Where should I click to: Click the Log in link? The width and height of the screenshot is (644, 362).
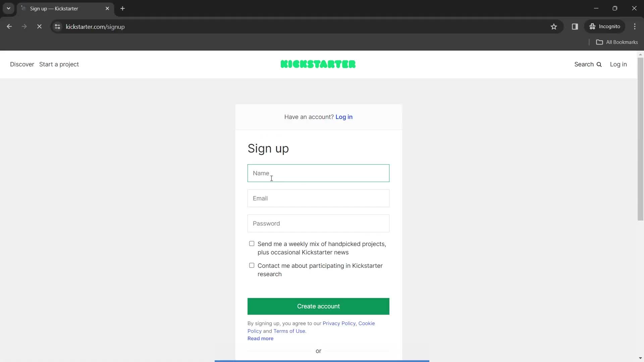(344, 117)
